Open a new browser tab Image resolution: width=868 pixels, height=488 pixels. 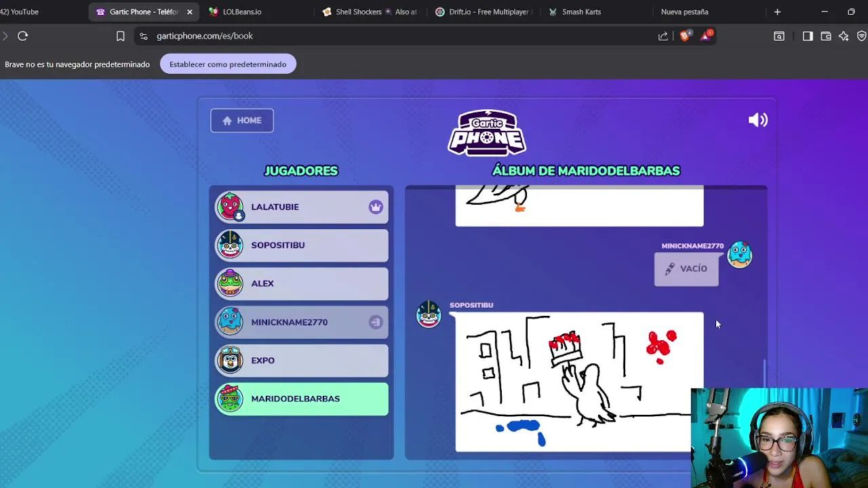point(778,12)
